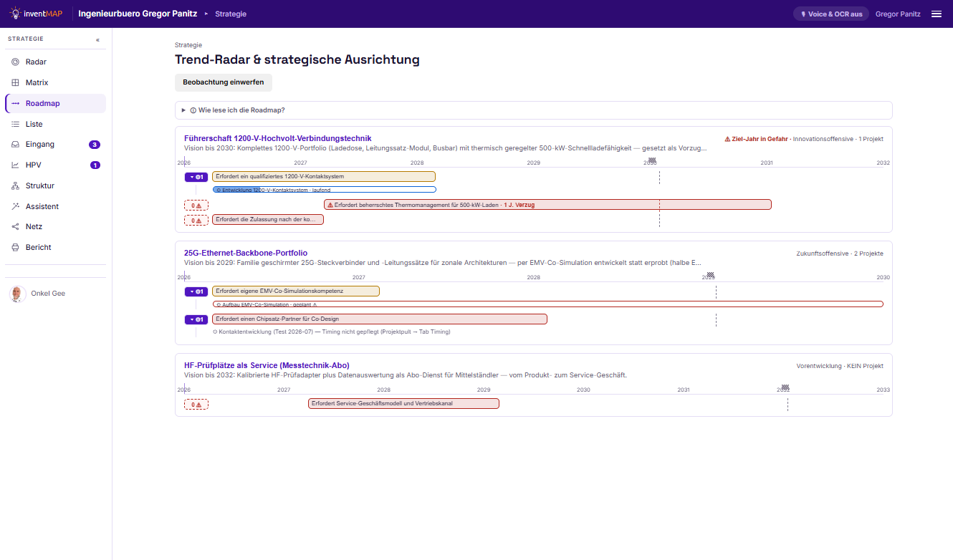953x560 pixels.
Task: Click Erfordert eigene EMV-Co-Simulationskompetenz bar
Action: click(296, 291)
